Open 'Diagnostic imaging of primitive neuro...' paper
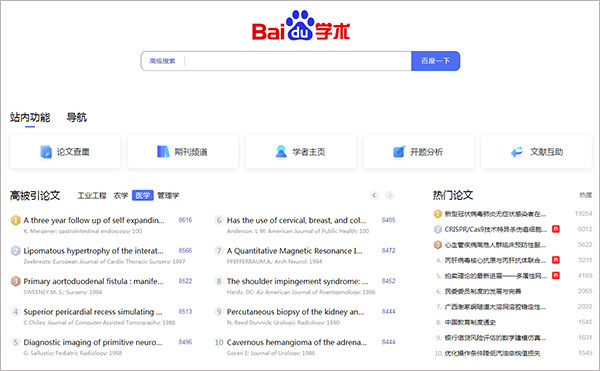The image size is (600, 371). [x=93, y=342]
